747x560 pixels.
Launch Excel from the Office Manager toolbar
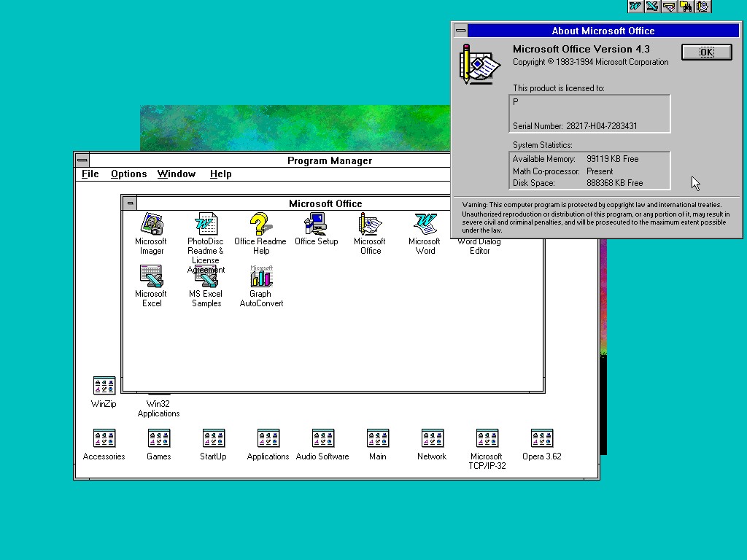click(652, 7)
